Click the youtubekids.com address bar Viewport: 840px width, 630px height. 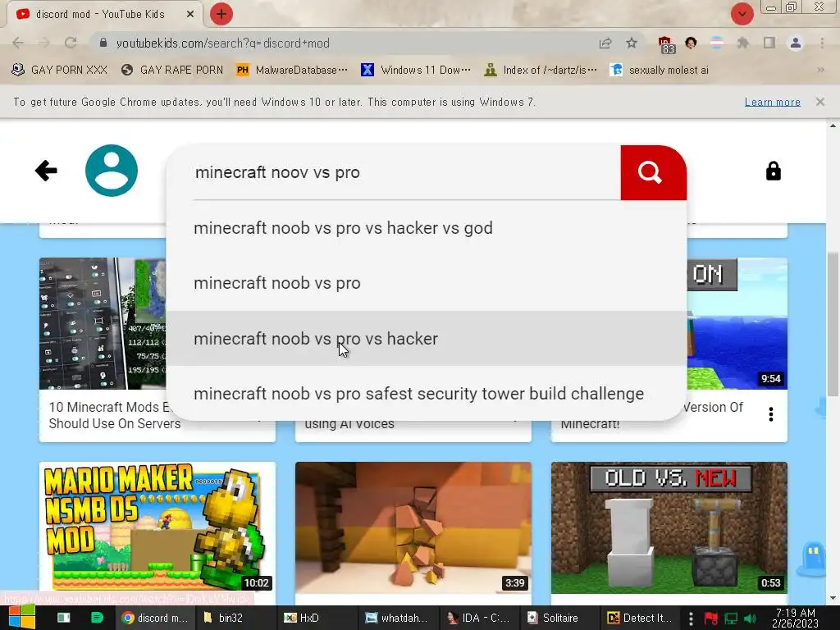343,43
